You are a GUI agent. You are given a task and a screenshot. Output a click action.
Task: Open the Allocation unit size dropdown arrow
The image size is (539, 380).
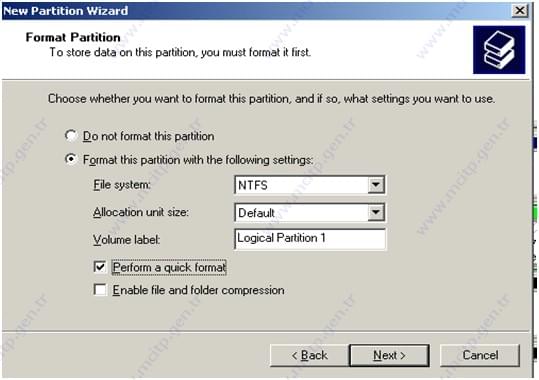[x=376, y=212]
